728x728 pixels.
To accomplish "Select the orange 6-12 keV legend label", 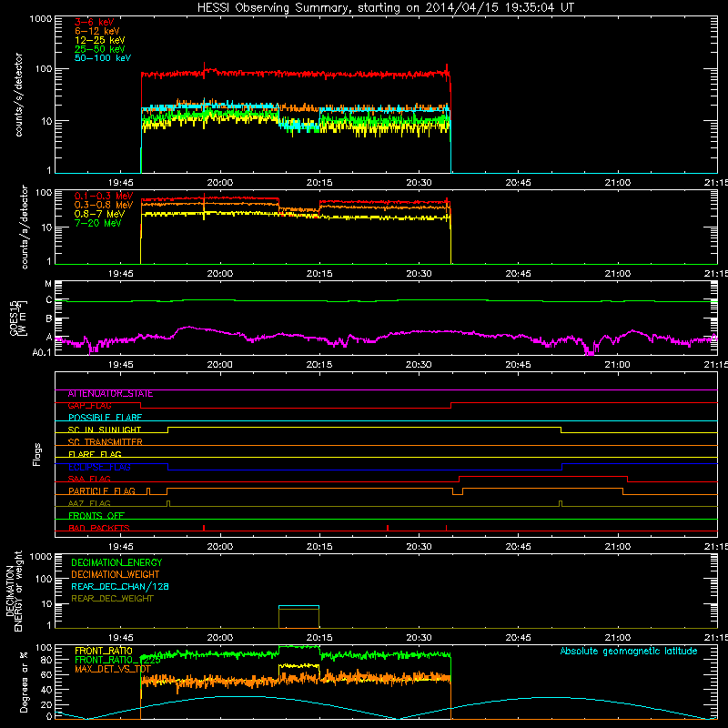I will (x=97, y=31).
